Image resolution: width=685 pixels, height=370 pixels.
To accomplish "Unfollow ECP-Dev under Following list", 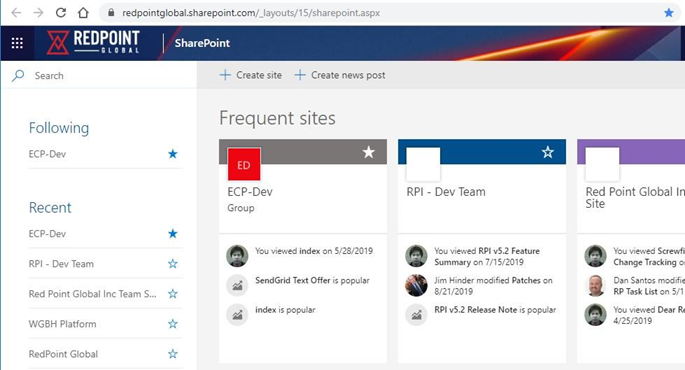I will tap(173, 154).
